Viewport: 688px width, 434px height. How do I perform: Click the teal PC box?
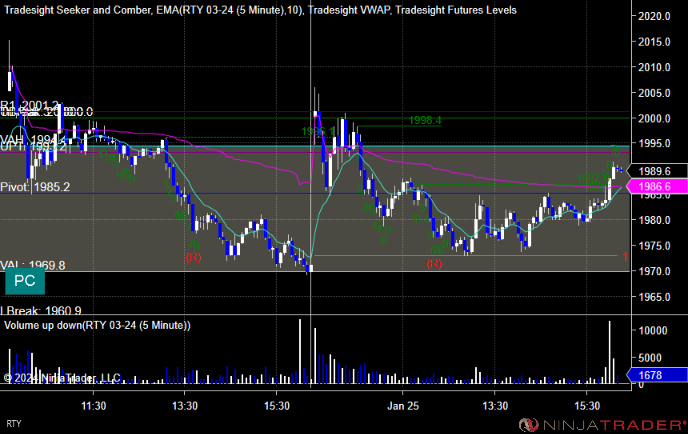click(x=25, y=281)
